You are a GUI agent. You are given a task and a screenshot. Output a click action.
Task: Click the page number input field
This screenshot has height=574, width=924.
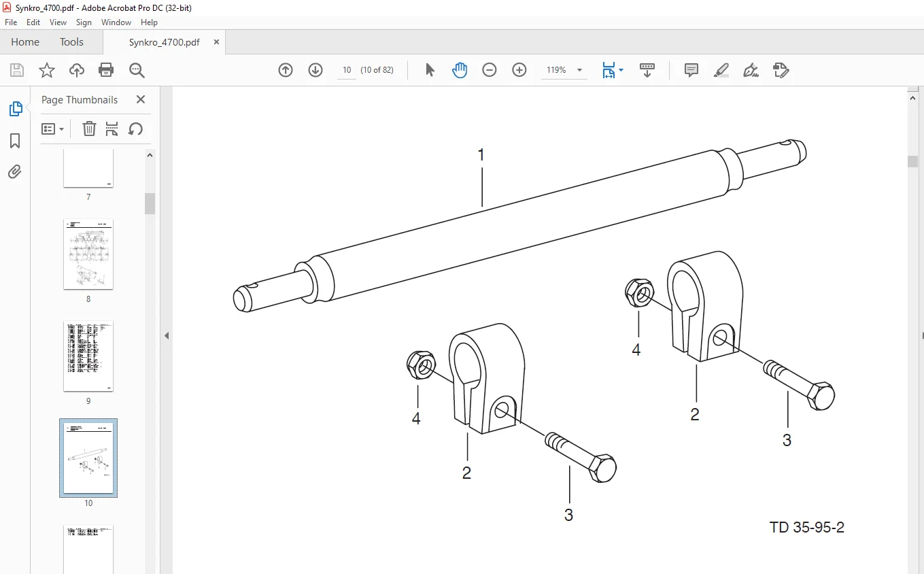point(347,70)
